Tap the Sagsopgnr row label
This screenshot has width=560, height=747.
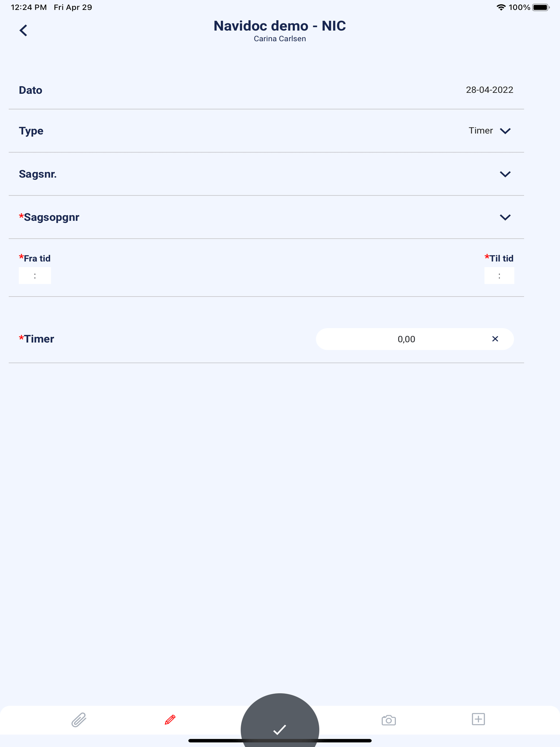[49, 217]
